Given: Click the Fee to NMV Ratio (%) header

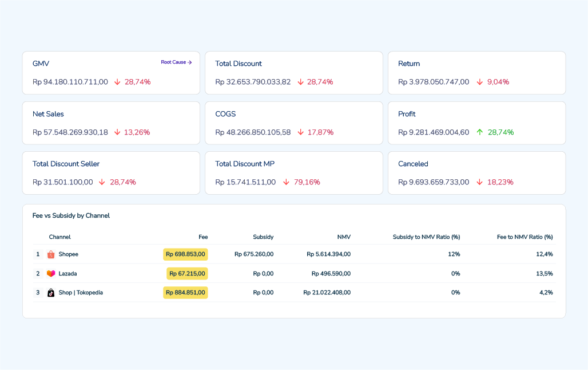Looking at the screenshot, I should pos(525,237).
